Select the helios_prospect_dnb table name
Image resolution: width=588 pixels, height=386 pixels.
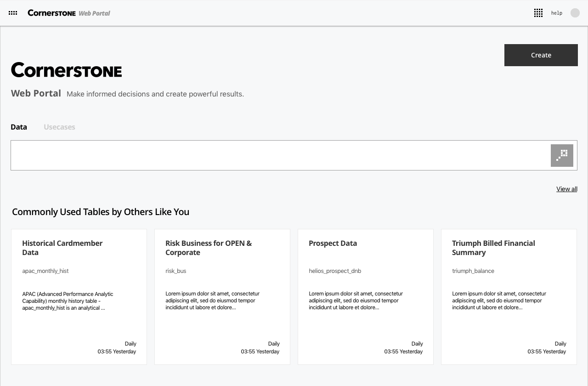point(335,271)
